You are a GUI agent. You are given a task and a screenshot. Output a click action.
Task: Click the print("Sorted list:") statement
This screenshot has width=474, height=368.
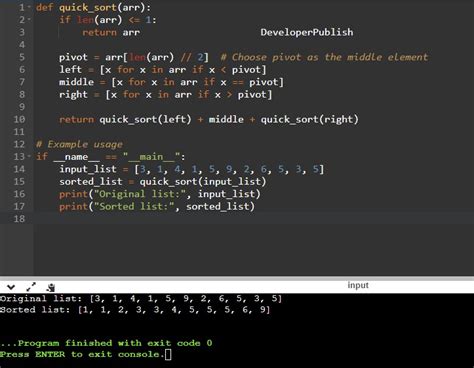pyautogui.click(x=157, y=207)
